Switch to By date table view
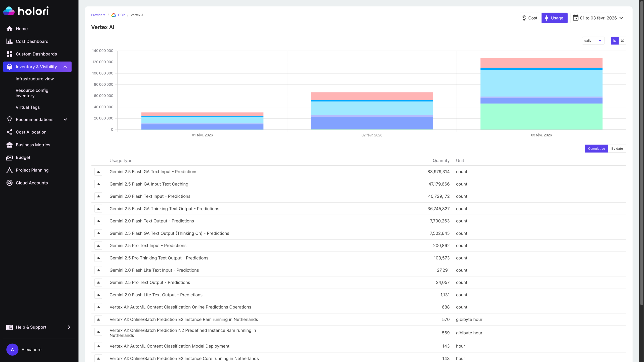Image resolution: width=644 pixels, height=362 pixels. pos(617,149)
